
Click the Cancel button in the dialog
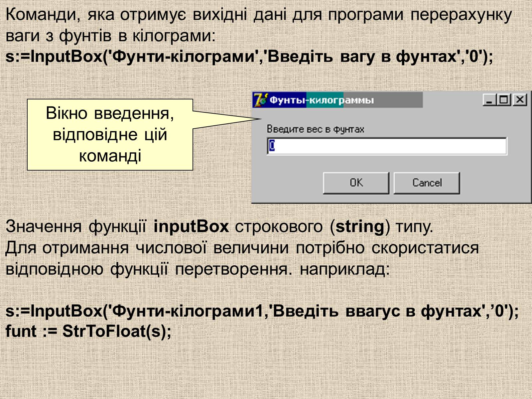pos(427,183)
